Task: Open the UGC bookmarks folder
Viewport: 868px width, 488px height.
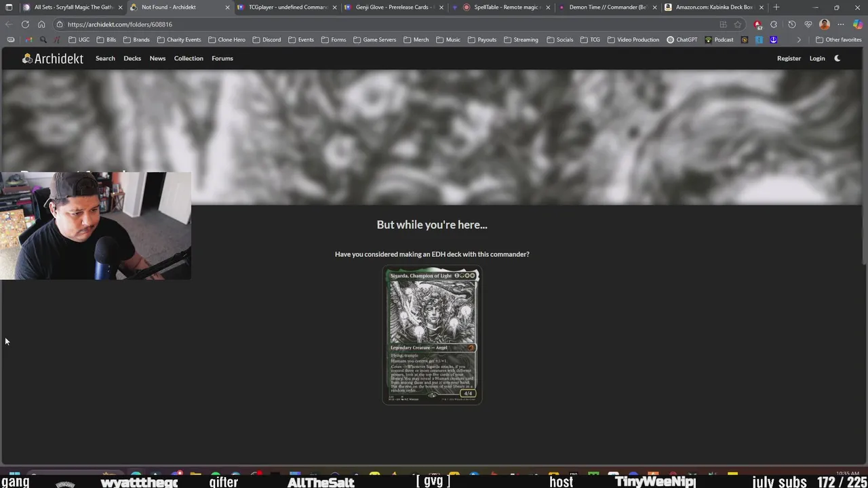Action: click(79, 40)
